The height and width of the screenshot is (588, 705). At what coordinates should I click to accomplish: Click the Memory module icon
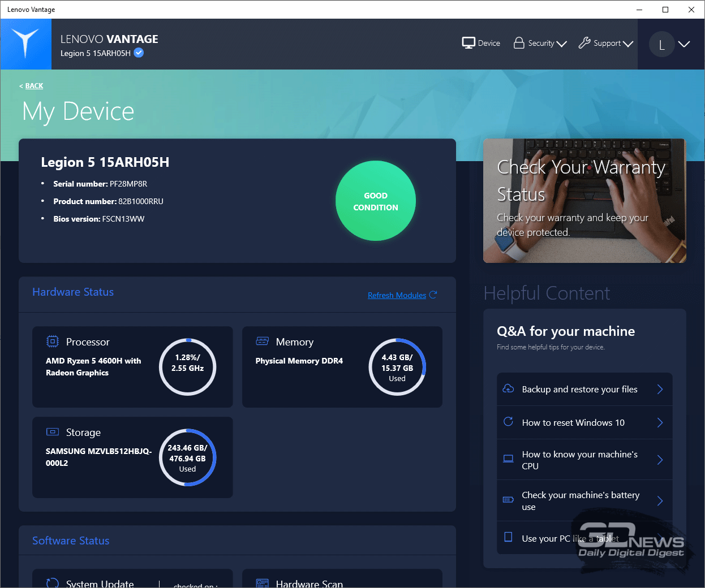(263, 341)
